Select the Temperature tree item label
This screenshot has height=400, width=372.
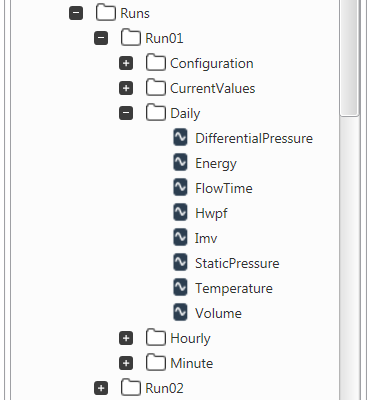click(234, 288)
